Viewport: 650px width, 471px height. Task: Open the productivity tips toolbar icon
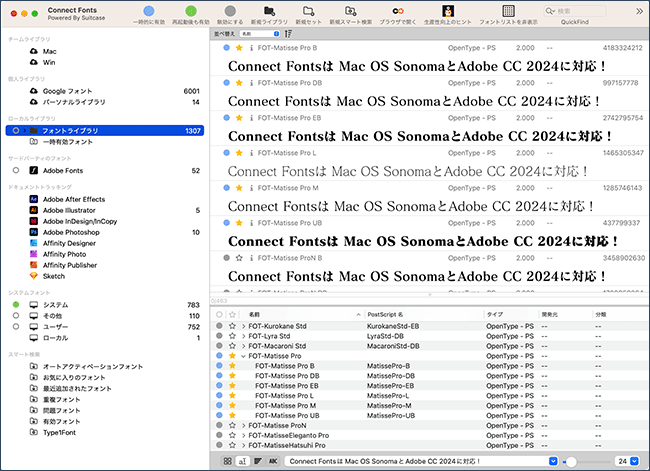click(x=448, y=11)
